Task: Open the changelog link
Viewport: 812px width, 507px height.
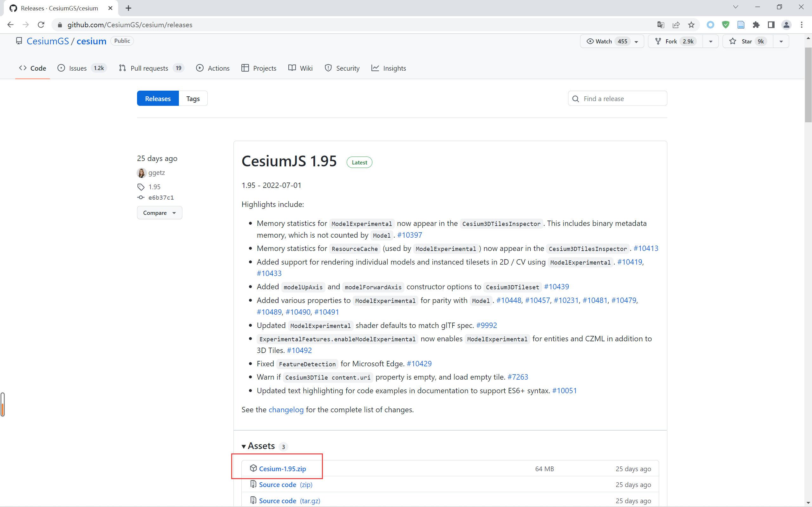Action: click(285, 409)
